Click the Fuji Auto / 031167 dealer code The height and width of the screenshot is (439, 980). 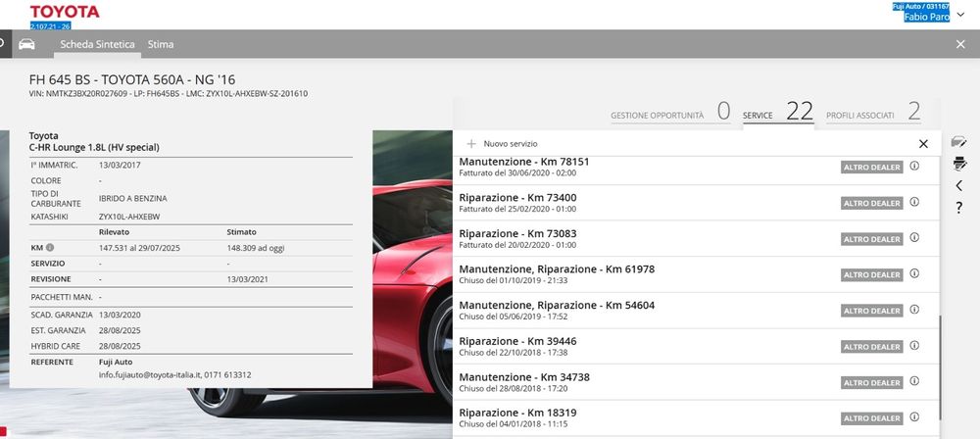921,6
